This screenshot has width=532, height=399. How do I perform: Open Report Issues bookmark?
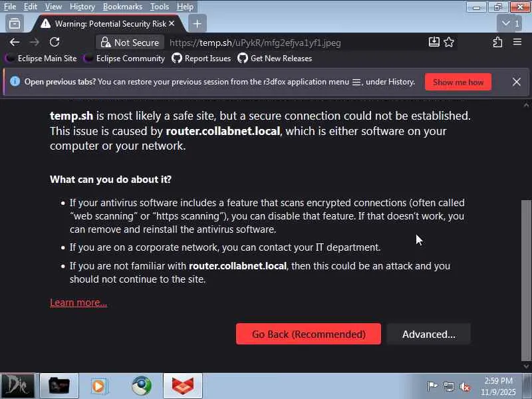tap(201, 59)
